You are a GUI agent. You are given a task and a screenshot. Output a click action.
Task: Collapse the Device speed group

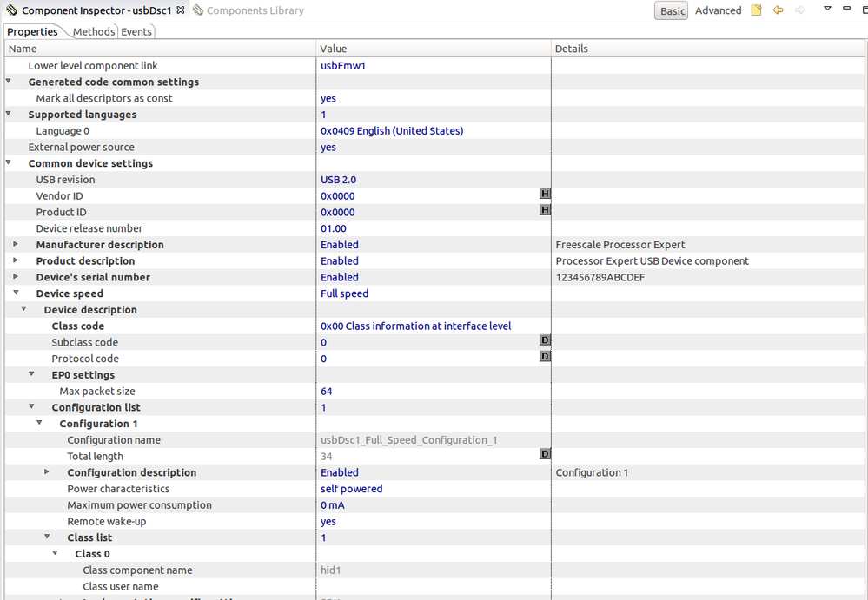click(16, 293)
